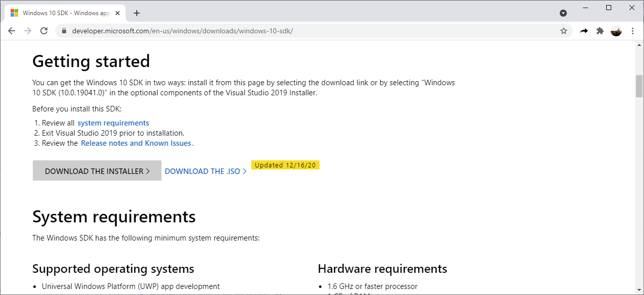Open Release notes and Known Issues link
Image resolution: width=644 pixels, height=295 pixels.
pyautogui.click(x=136, y=143)
